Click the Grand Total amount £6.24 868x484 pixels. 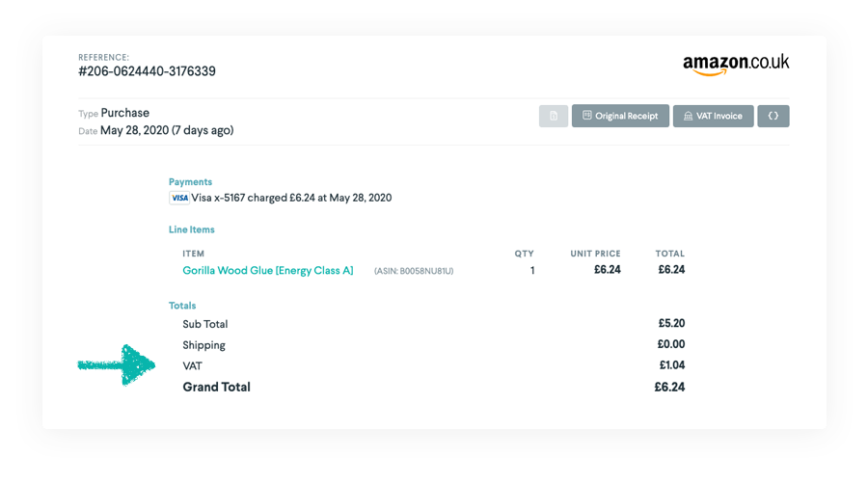668,387
